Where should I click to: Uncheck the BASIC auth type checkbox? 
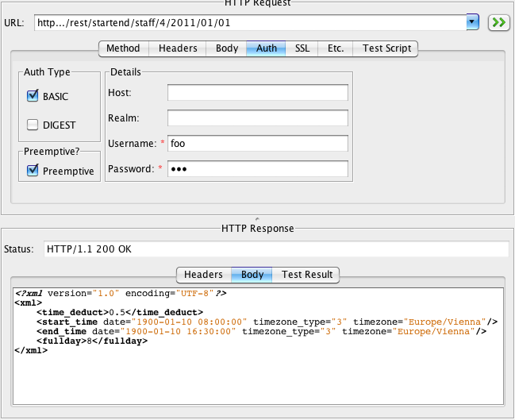click(33, 96)
